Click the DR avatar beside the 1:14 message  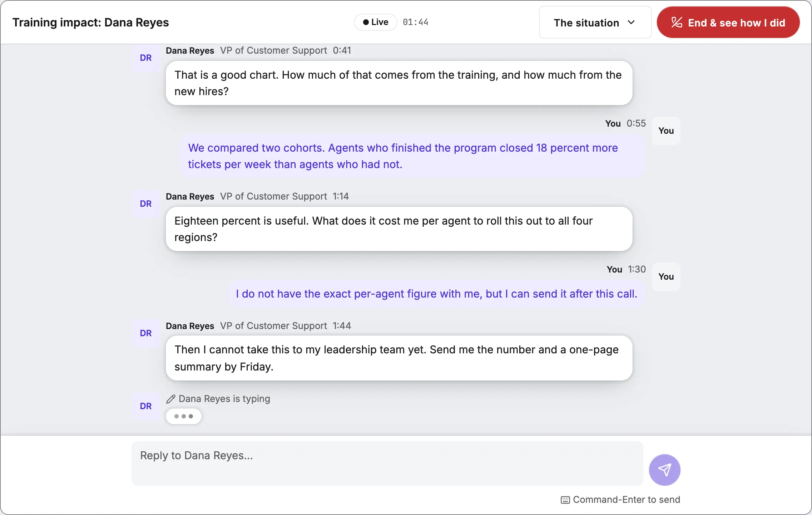146,204
